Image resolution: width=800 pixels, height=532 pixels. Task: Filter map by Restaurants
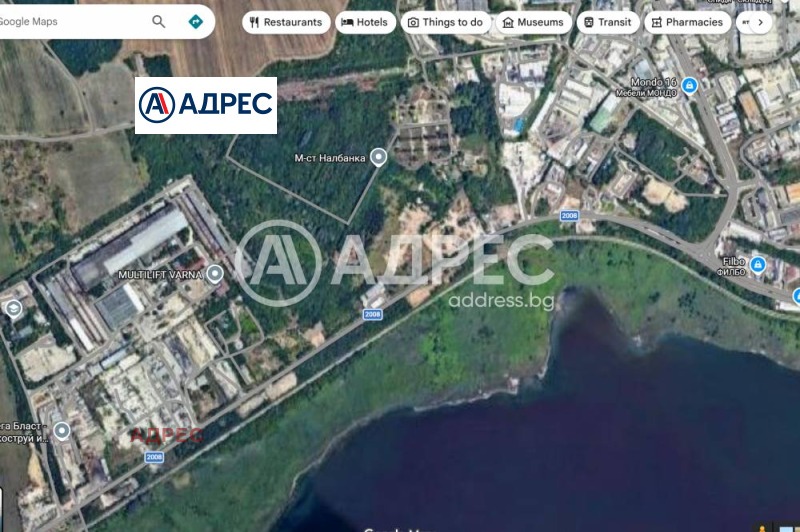tap(286, 22)
